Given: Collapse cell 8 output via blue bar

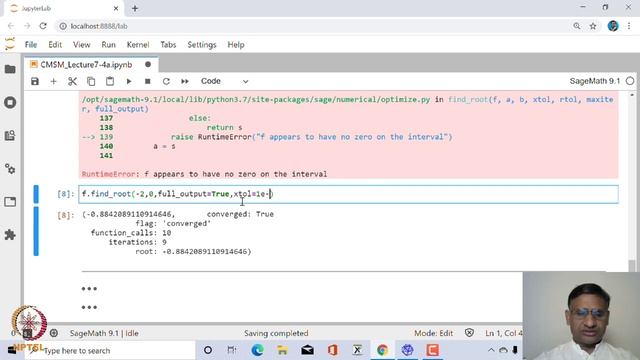Looking at the screenshot, I should pos(36,231).
